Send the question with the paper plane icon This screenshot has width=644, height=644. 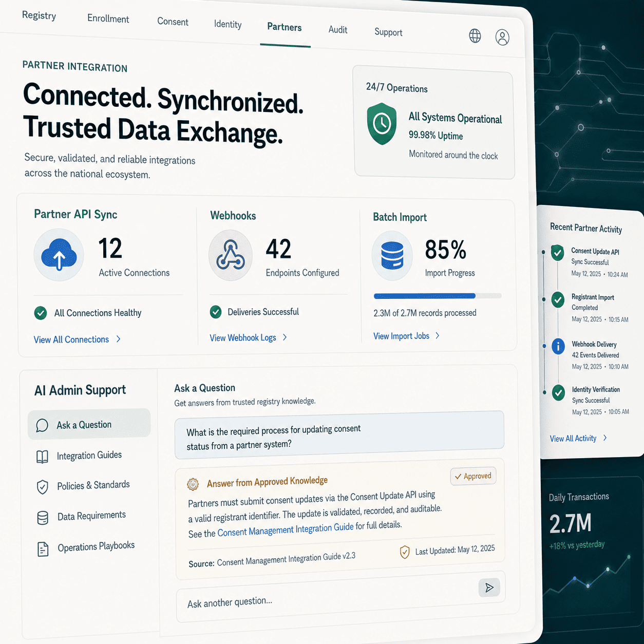[x=489, y=587]
